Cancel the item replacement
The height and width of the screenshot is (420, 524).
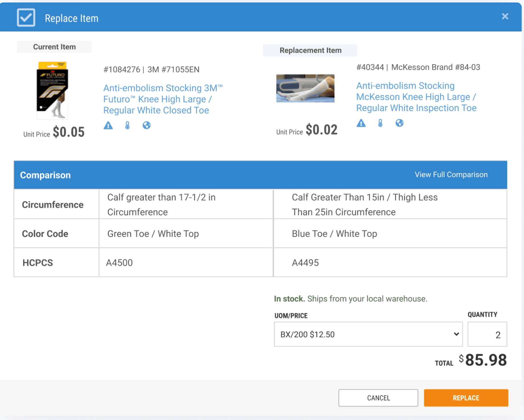tap(378, 398)
